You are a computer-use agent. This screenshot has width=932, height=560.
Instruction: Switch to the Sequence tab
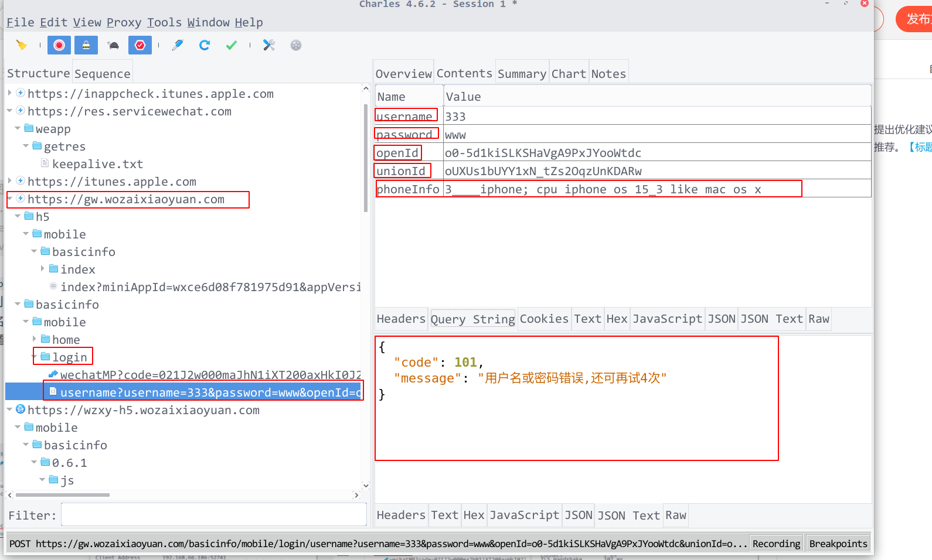(103, 73)
